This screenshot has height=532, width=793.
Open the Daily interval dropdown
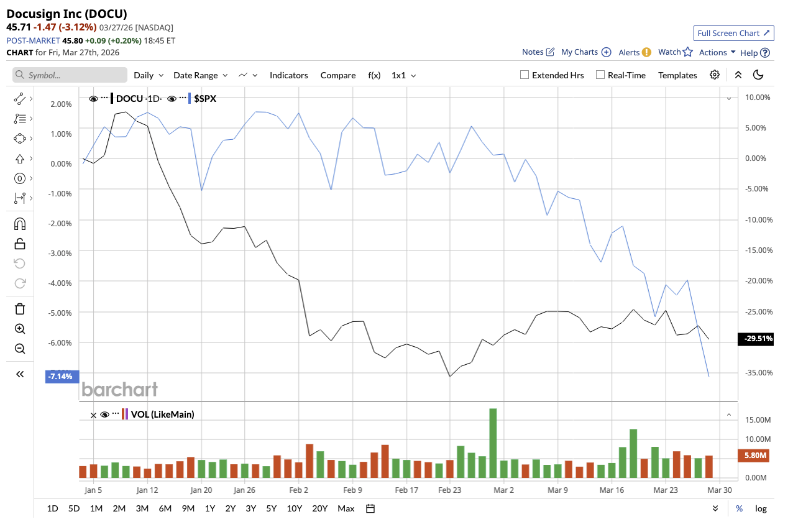pyautogui.click(x=149, y=75)
